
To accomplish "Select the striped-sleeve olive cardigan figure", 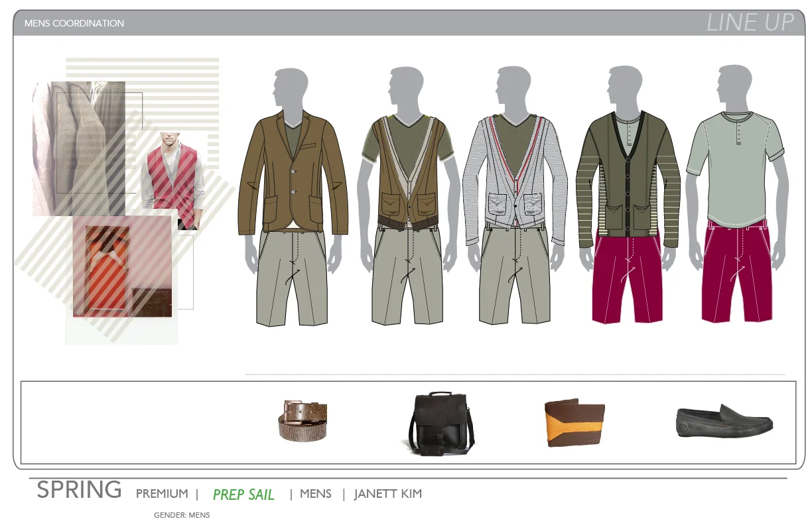I will (x=628, y=194).
